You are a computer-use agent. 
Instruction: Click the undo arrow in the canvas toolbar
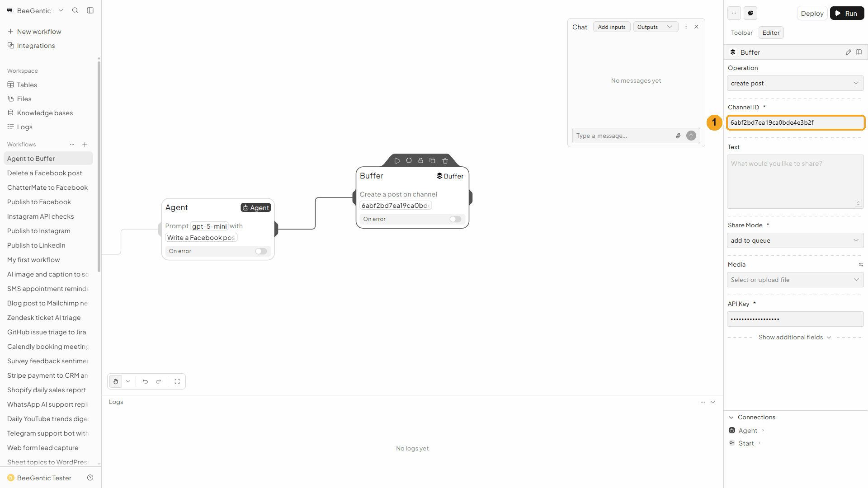145,381
